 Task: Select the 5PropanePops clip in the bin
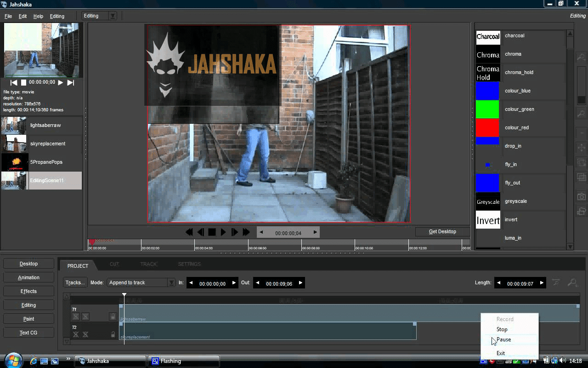pyautogui.click(x=41, y=162)
